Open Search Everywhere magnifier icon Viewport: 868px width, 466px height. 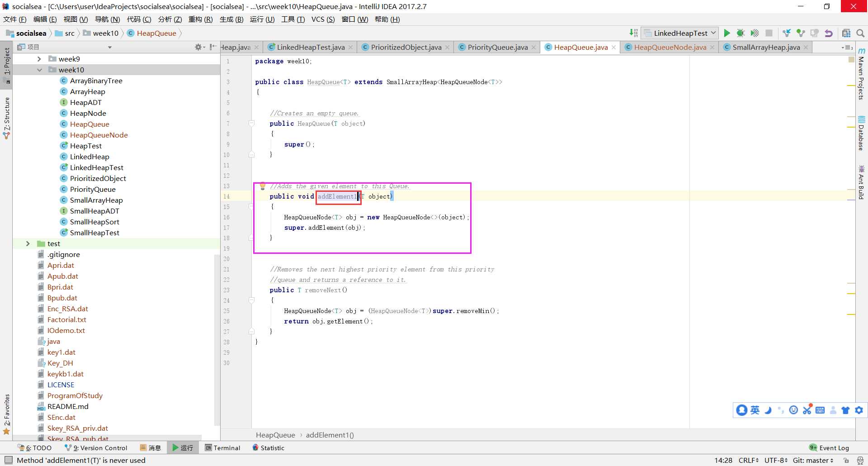point(860,33)
